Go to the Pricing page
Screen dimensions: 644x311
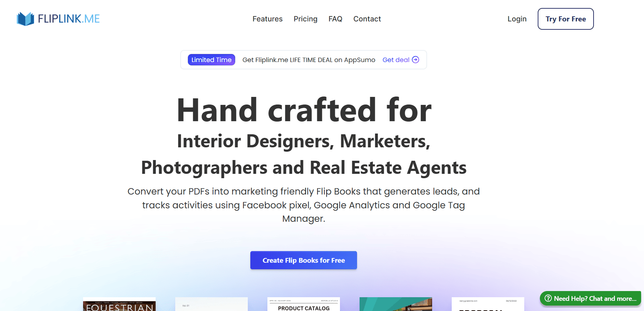tap(305, 19)
